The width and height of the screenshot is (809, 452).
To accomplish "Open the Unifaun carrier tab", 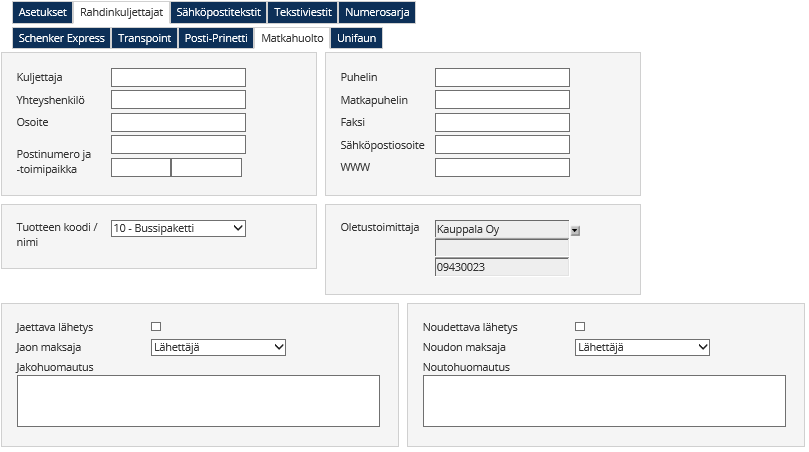I will (x=357, y=38).
